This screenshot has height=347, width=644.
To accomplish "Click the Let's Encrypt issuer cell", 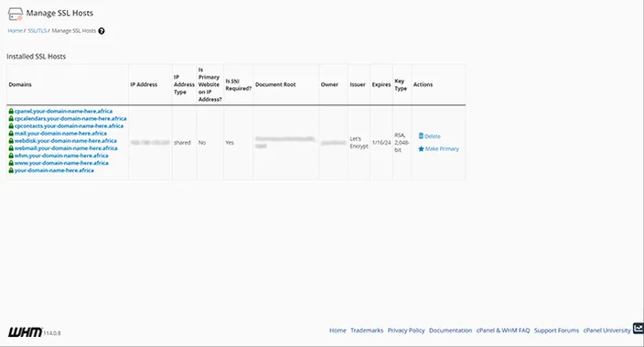I will click(x=359, y=142).
